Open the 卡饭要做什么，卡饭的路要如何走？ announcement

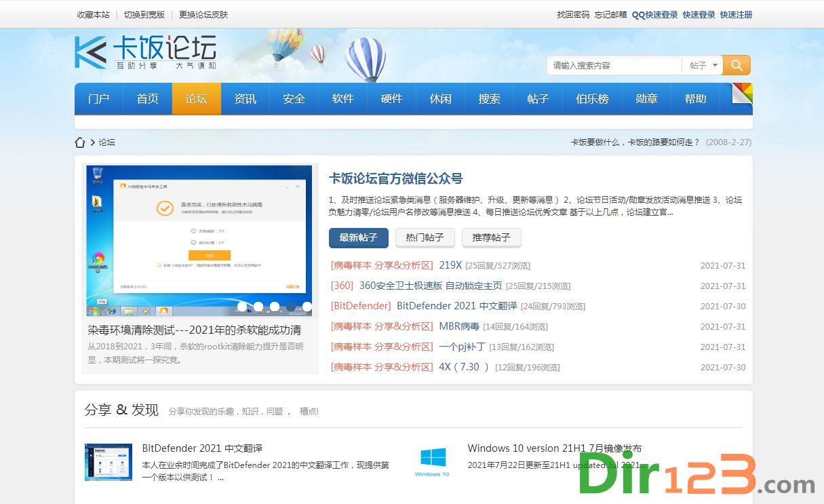[x=635, y=142]
